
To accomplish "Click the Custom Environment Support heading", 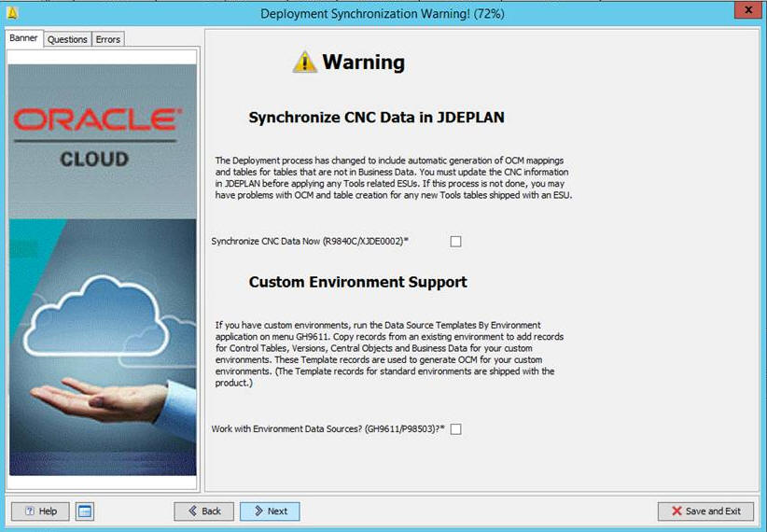I will point(358,283).
